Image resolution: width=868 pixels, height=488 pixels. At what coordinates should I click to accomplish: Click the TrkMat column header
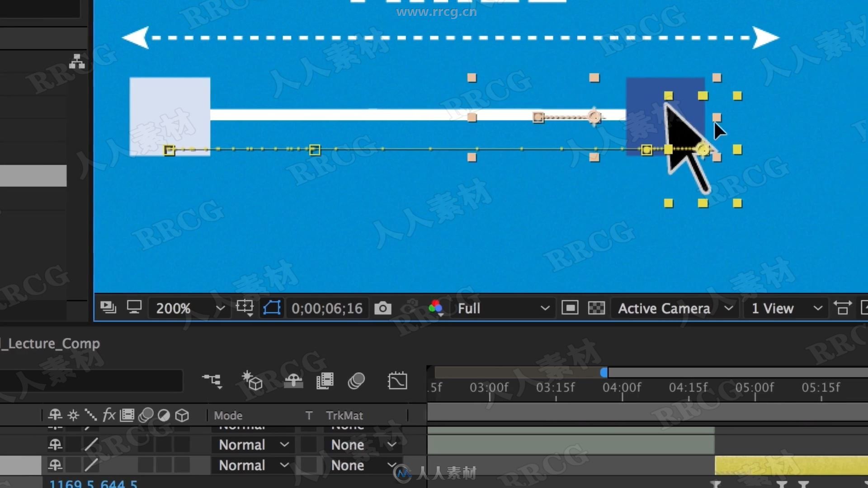[x=344, y=415]
